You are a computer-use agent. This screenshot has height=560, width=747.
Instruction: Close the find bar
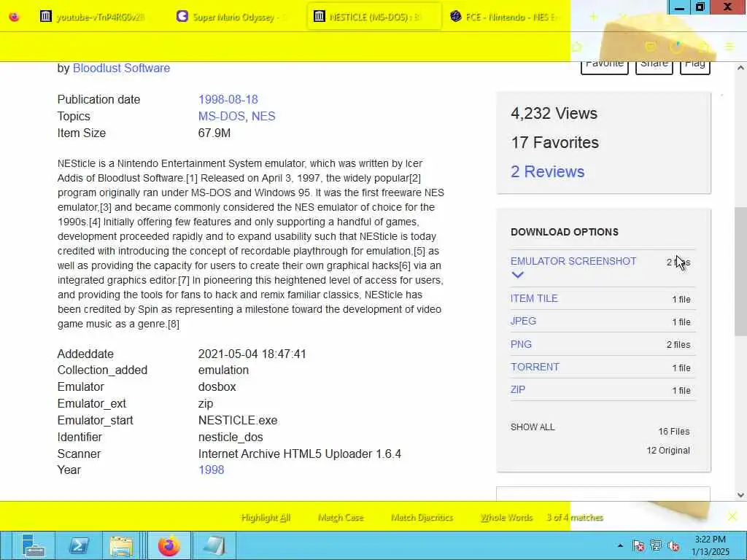(732, 516)
